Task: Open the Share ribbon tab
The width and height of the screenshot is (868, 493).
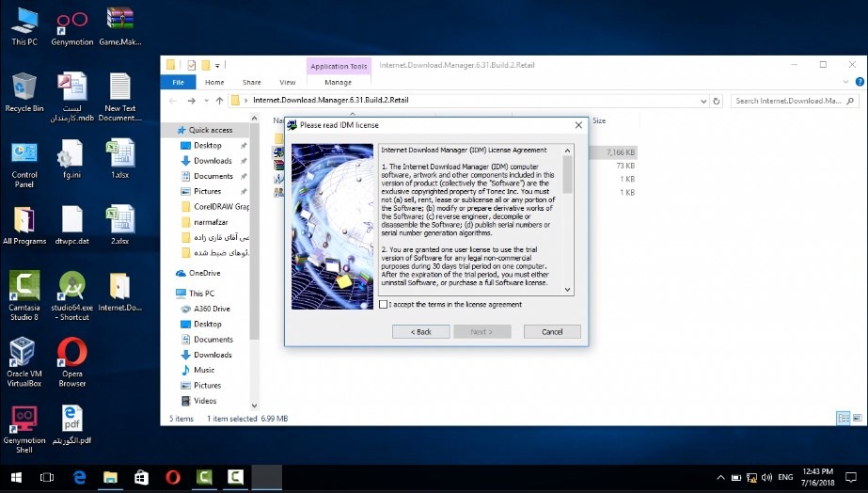Action: point(252,83)
